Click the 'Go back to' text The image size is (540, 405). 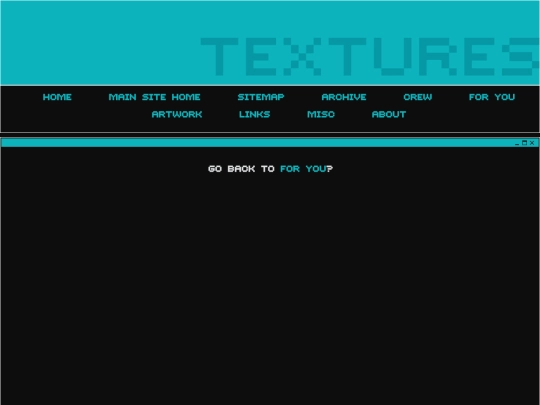point(241,169)
